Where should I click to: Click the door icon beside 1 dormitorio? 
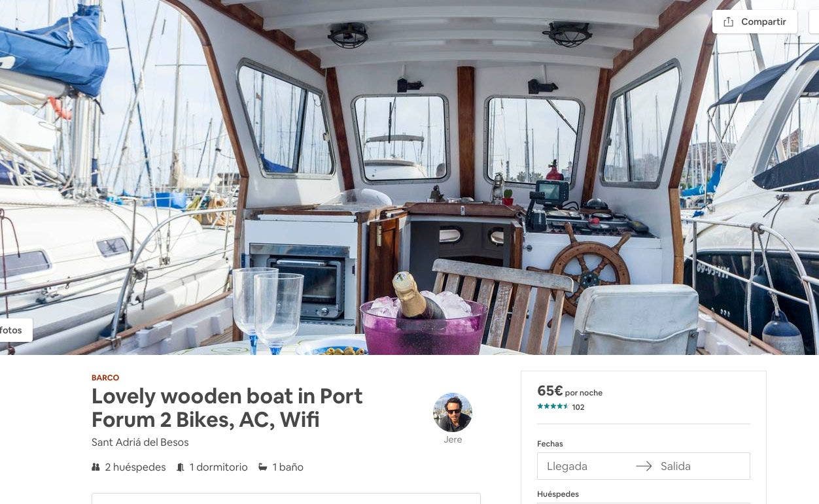tap(181, 467)
